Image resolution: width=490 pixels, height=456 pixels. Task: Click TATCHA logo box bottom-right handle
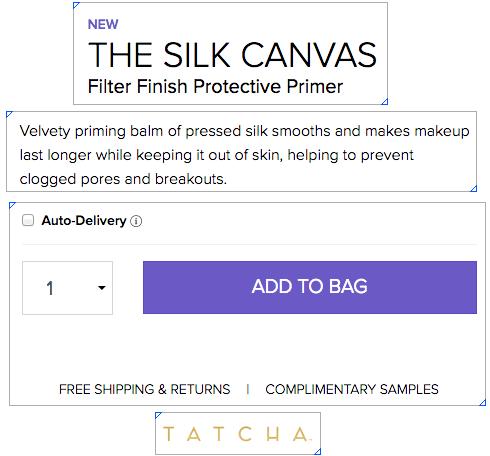318,451
